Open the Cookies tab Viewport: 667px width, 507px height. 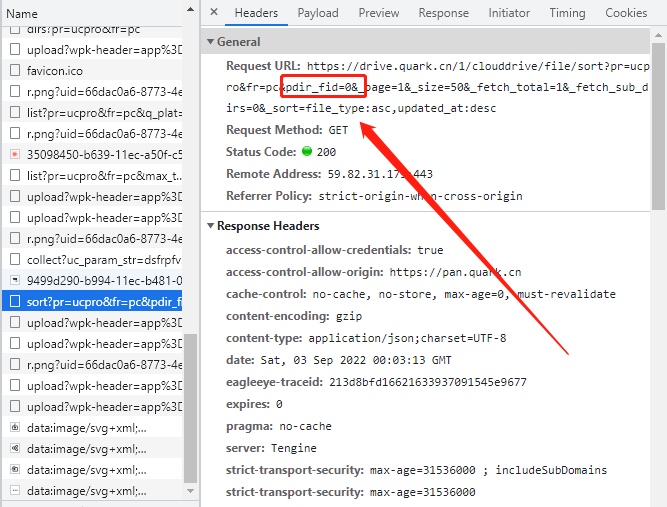tap(626, 13)
